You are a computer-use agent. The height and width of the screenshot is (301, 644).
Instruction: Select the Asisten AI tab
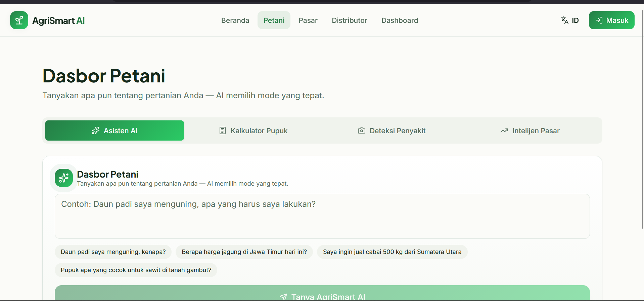point(114,130)
